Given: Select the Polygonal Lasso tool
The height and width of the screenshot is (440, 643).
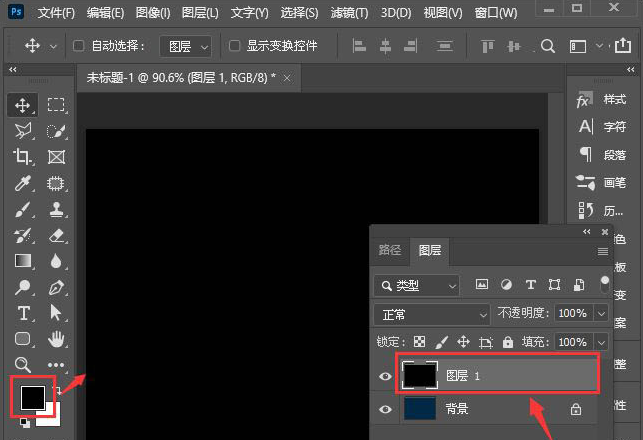Looking at the screenshot, I should (23, 131).
